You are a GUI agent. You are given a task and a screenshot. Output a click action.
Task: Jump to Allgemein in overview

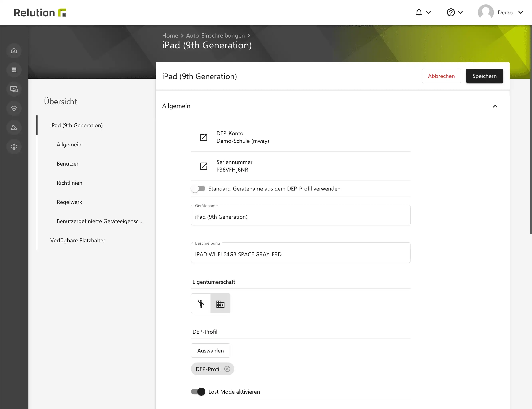point(69,145)
